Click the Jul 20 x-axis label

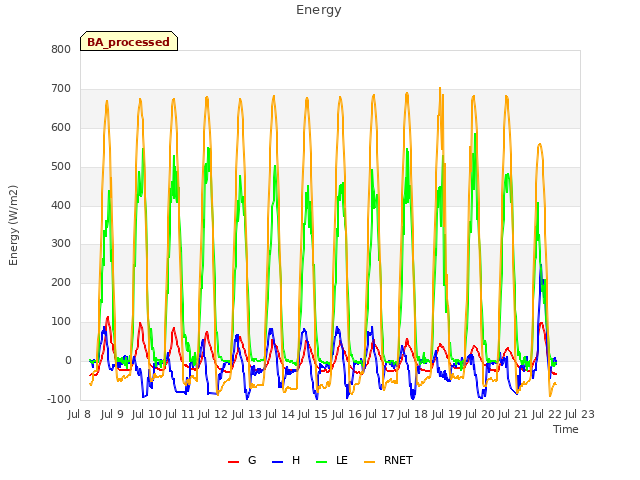tap(479, 414)
